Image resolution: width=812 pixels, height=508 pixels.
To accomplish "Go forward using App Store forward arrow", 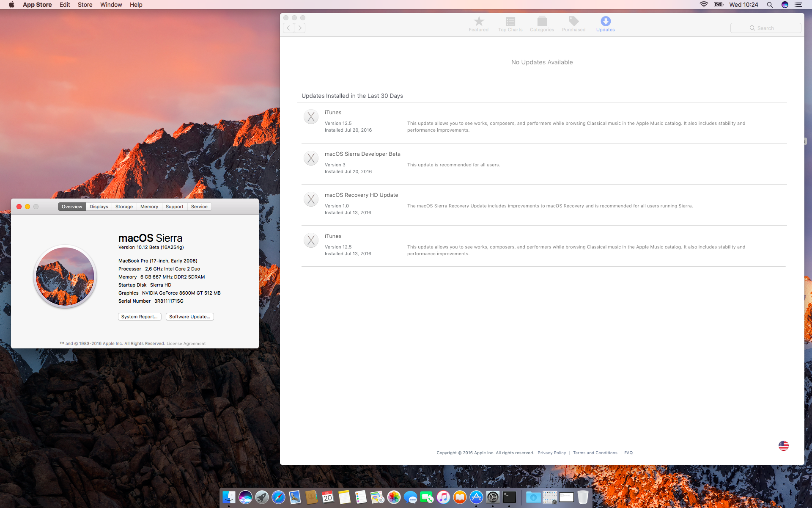I will 300,28.
